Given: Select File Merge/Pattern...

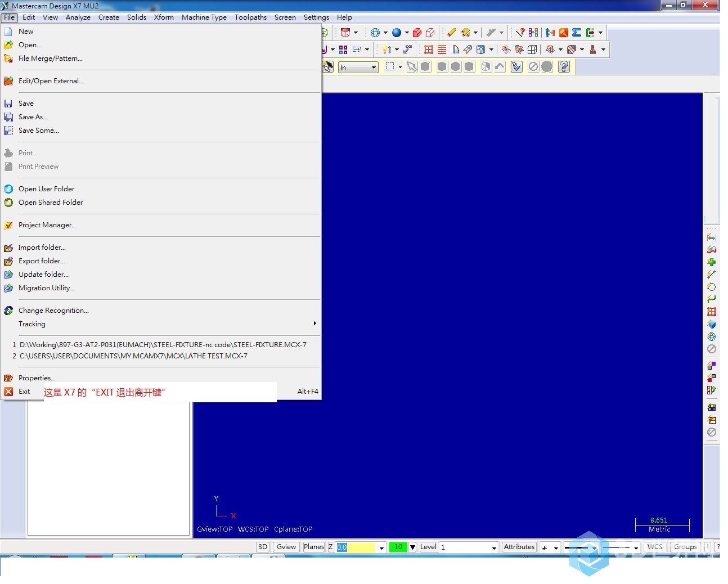Looking at the screenshot, I should click(x=161, y=59).
